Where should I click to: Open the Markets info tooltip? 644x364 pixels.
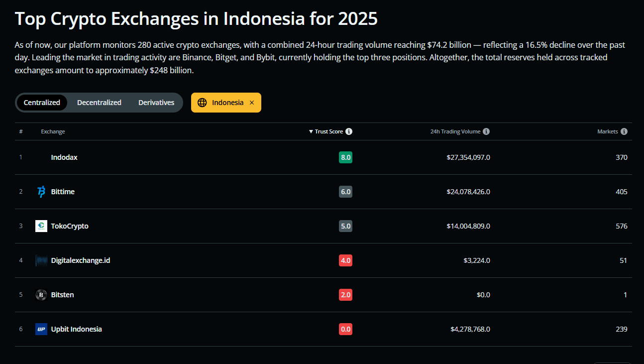coord(625,131)
